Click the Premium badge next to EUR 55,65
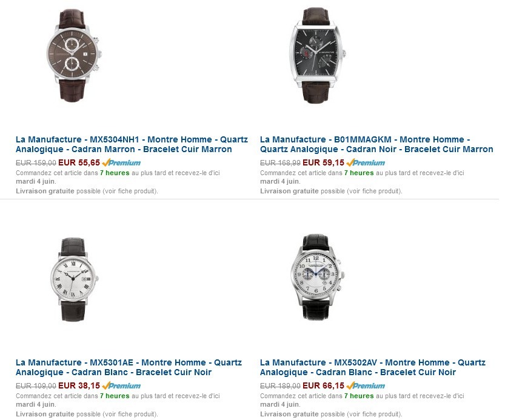 pyautogui.click(x=121, y=162)
